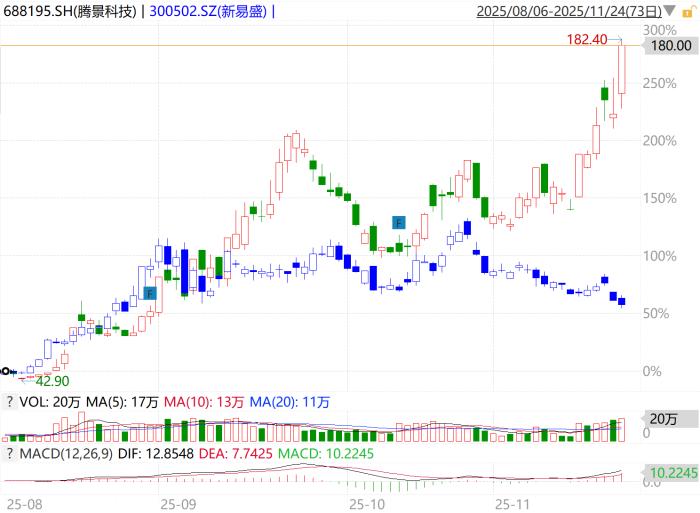Click the 150% axis label

(x=659, y=198)
